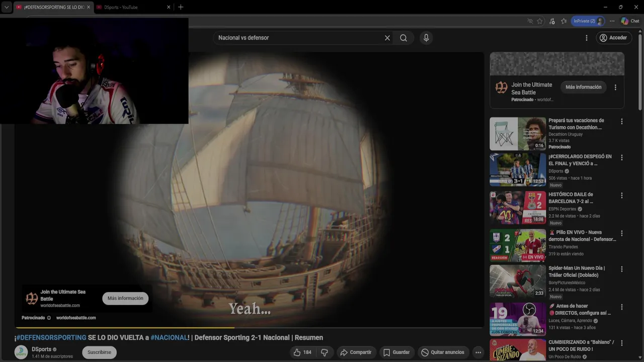Click Luces, Cámara, Aprendo channel name
Viewport: 644px width, 362px height.
click(x=570, y=321)
